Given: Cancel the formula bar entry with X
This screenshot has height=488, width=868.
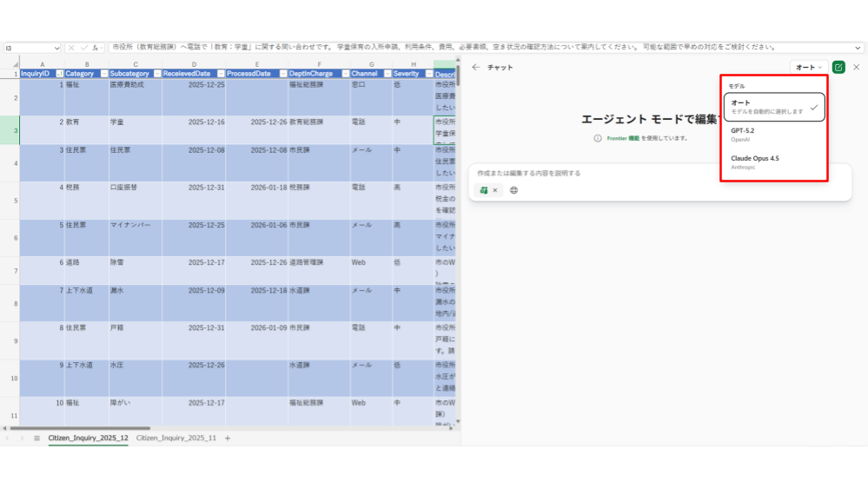Looking at the screenshot, I should click(x=72, y=48).
